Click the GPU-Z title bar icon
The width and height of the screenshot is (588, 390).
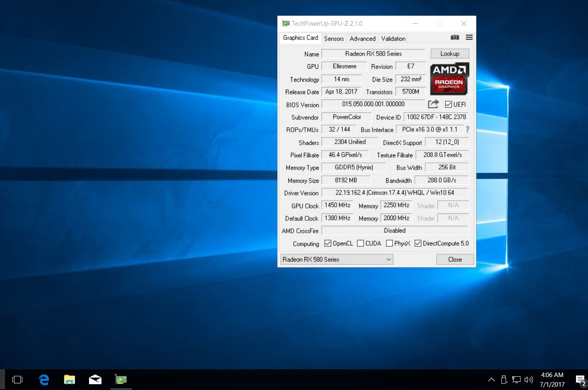pyautogui.click(x=286, y=24)
